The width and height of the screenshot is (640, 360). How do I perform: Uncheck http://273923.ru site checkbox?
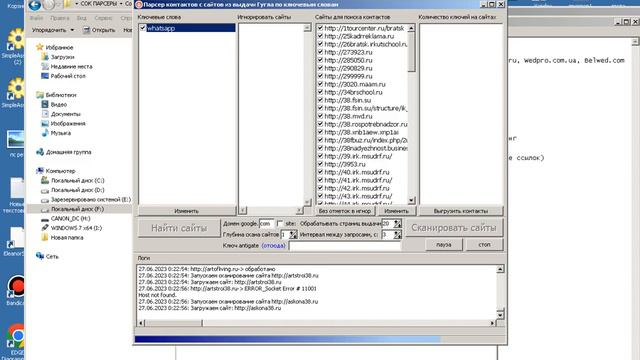pyautogui.click(x=320, y=52)
